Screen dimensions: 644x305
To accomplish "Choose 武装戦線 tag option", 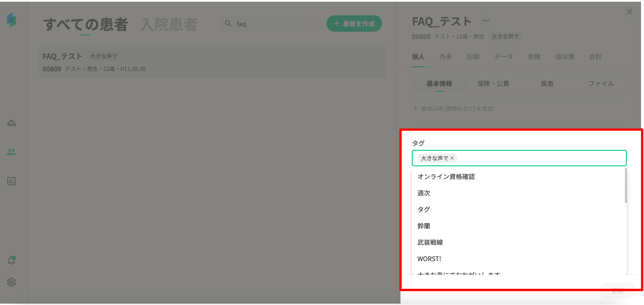I will click(430, 242).
